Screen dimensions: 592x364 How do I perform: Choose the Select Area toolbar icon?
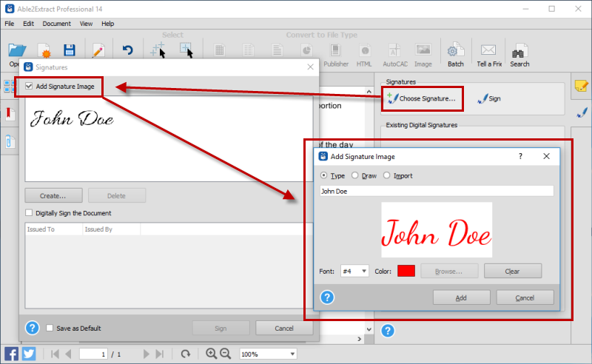186,50
